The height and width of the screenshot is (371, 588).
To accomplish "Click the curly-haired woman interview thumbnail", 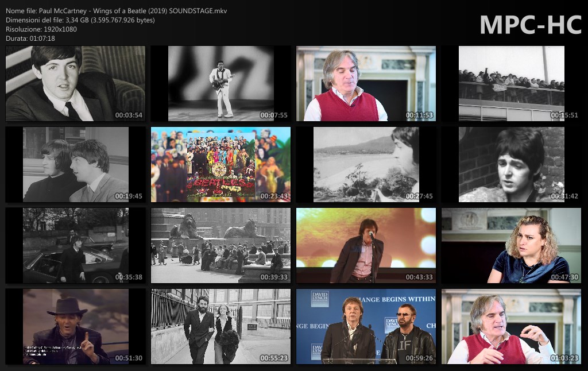I will pyautogui.click(x=511, y=246).
